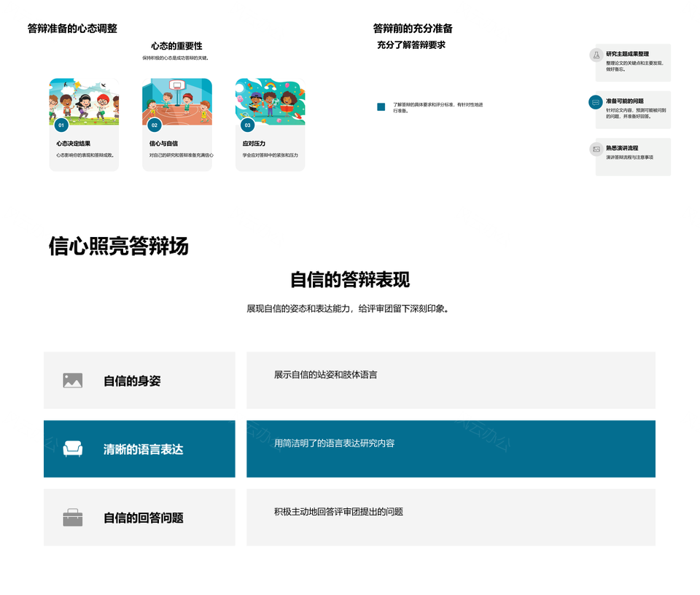Click the 积极主动地回答评审团提出的问题 text
Viewport: 700px width, 595px height.
point(338,512)
